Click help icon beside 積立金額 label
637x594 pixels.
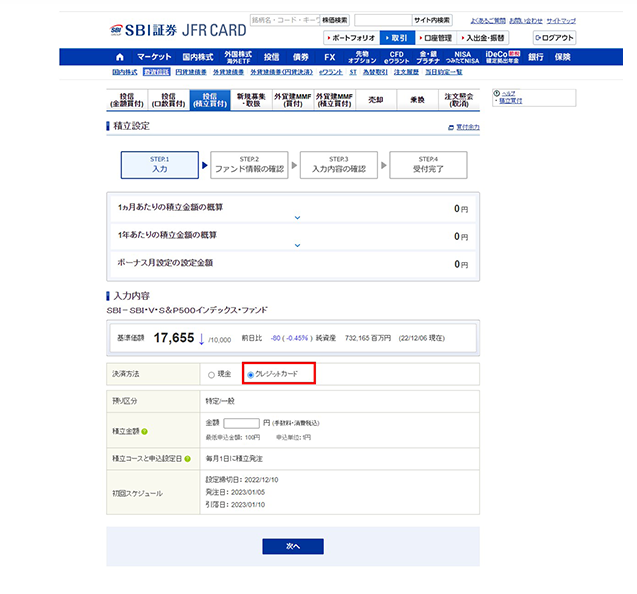(145, 431)
